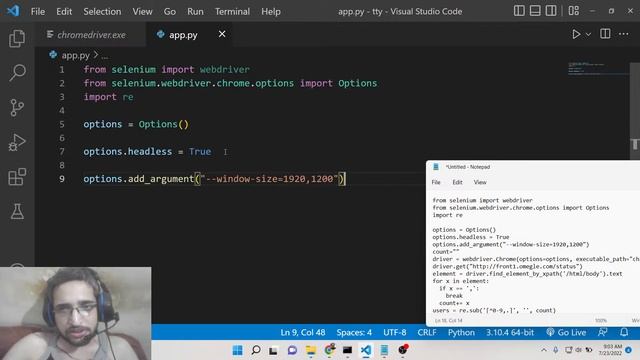Open the Help menu in VS Code

coord(271,11)
